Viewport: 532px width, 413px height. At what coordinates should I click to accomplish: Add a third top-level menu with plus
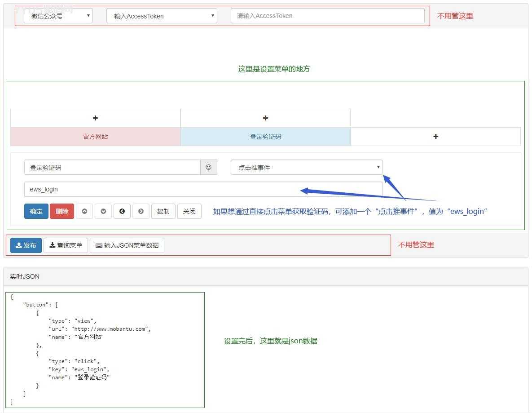435,137
